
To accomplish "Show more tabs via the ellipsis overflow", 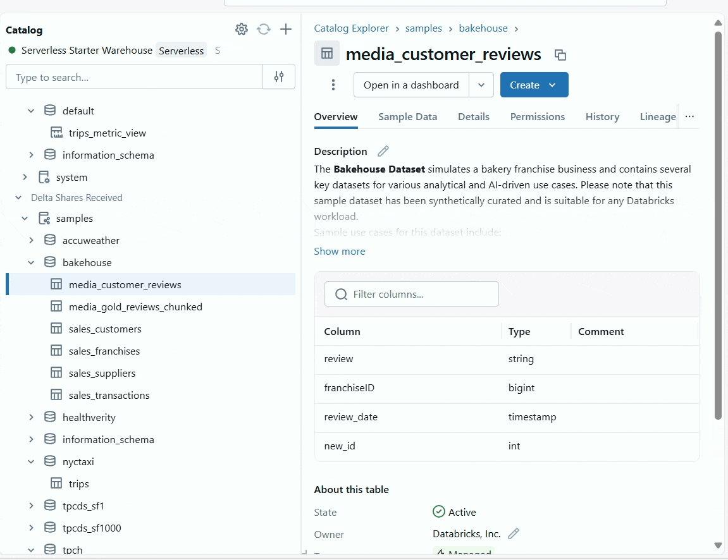I will [x=689, y=116].
